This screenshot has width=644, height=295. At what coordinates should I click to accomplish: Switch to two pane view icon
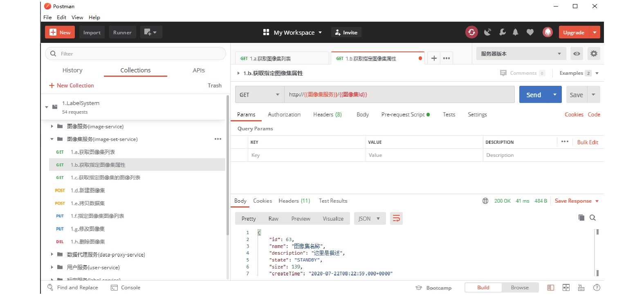(566, 288)
